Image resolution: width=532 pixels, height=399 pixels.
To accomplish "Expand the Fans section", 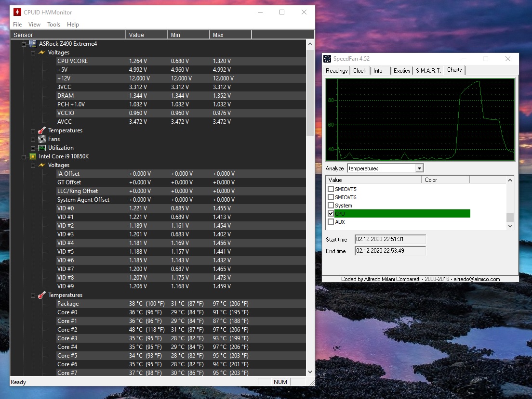I will 33,140.
